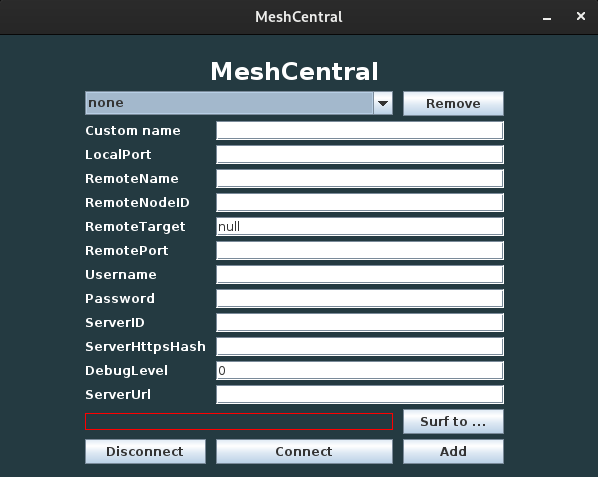Image resolution: width=598 pixels, height=477 pixels.
Task: Click the Disconnect button
Action: (x=145, y=451)
